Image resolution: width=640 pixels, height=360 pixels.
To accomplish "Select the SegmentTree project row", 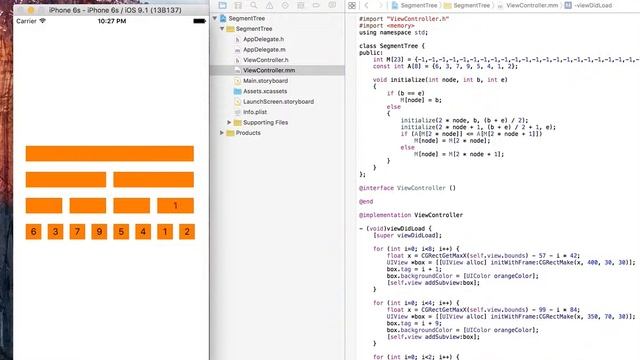I will coord(277,18).
